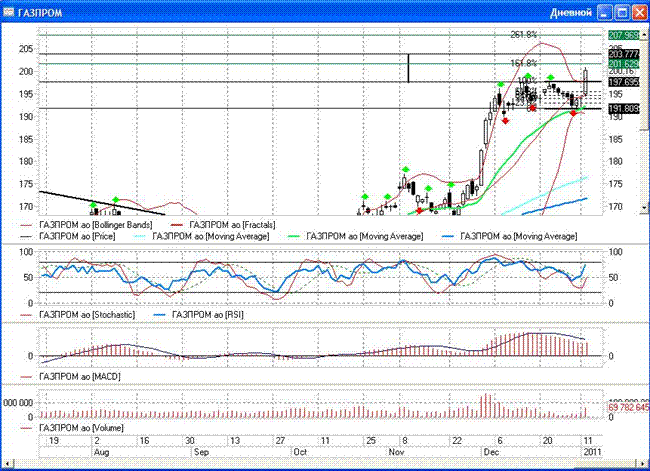Click the black descending trendline in August
The height and width of the screenshot is (471, 650).
tap(102, 203)
